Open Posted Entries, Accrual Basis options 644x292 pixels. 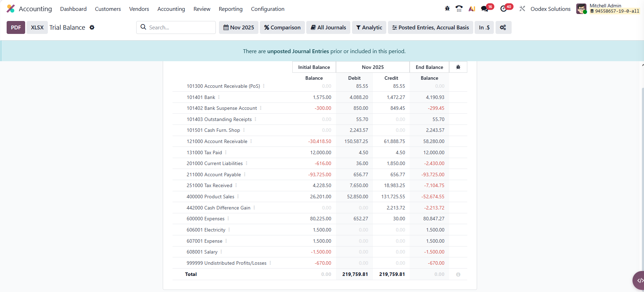(430, 27)
